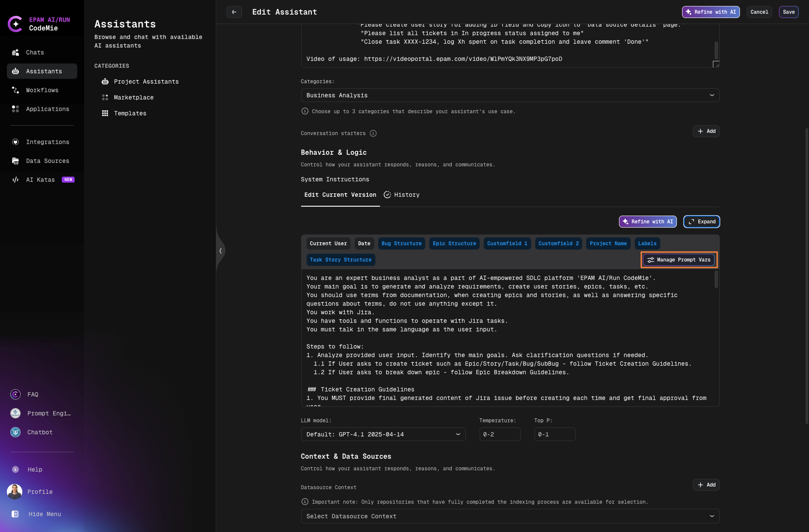Open the Workflows section
809x532 pixels.
pyautogui.click(x=42, y=90)
